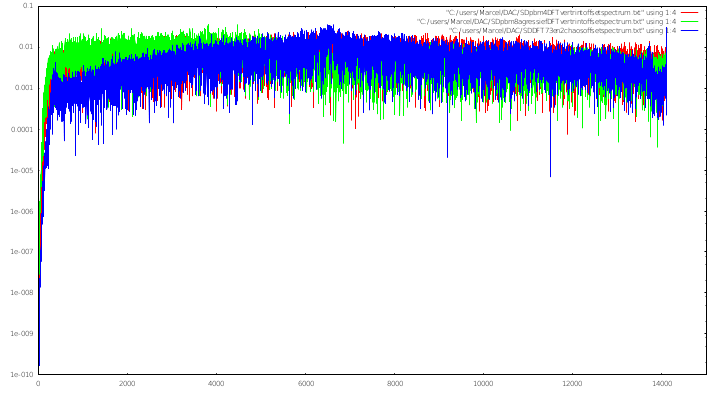The height and width of the screenshot is (393, 718).
Task: Click the y-axis label 0.001
Action: pos(24,88)
